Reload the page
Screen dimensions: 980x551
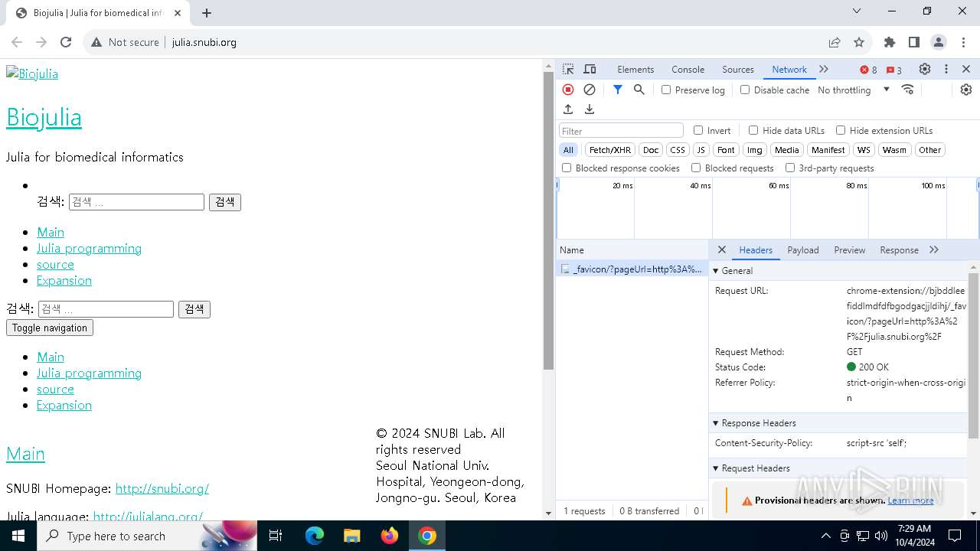pyautogui.click(x=66, y=42)
